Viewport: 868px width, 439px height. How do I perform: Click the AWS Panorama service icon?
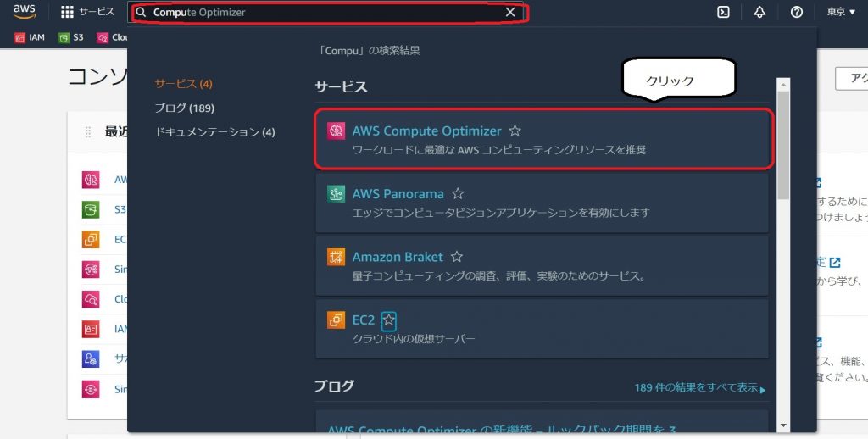tap(336, 194)
